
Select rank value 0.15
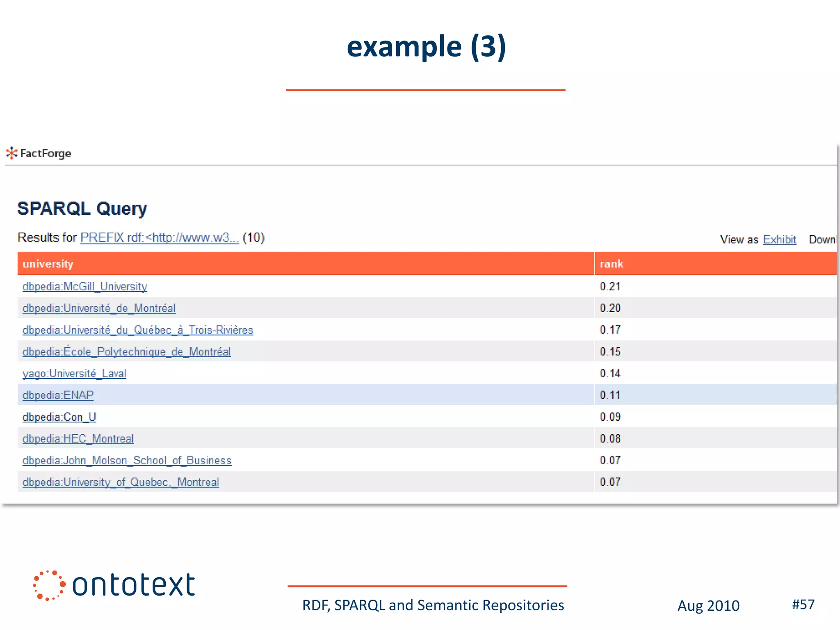point(610,352)
